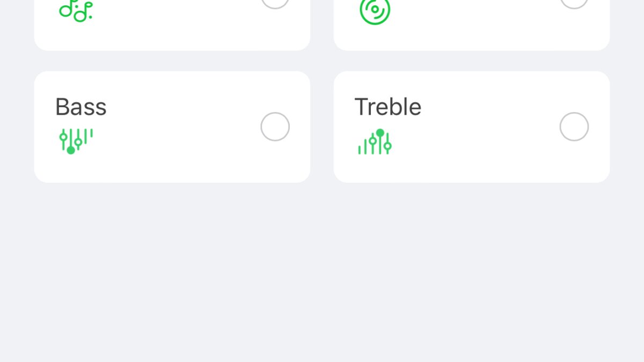Enable the Treble preset radio button
The image size is (644, 362).
(x=574, y=127)
